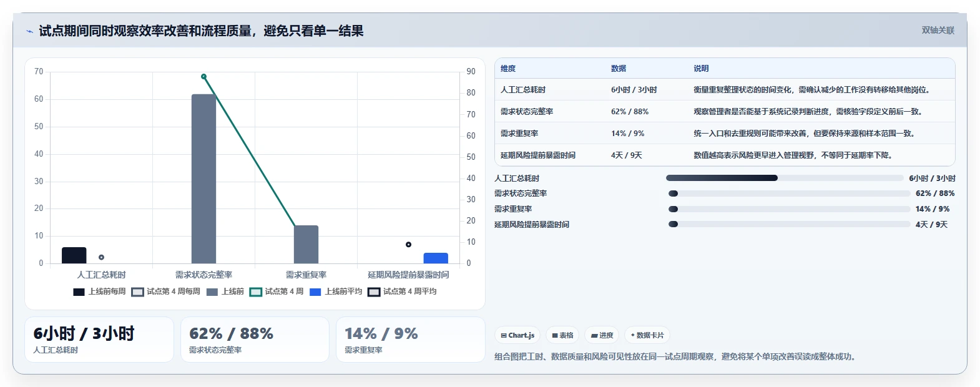980x387 pixels.
Task: Click description starting 观察管理者是否能基于系统记录
Action: click(808, 112)
